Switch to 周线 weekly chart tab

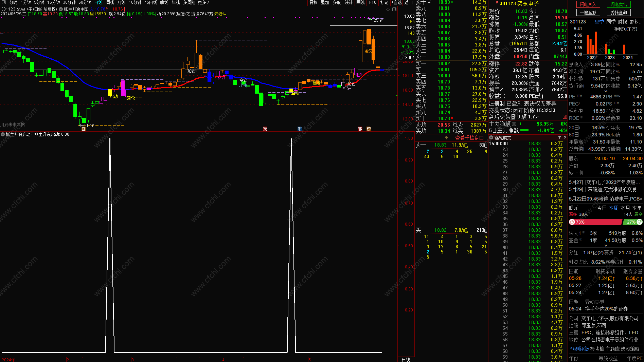coord(110,2)
